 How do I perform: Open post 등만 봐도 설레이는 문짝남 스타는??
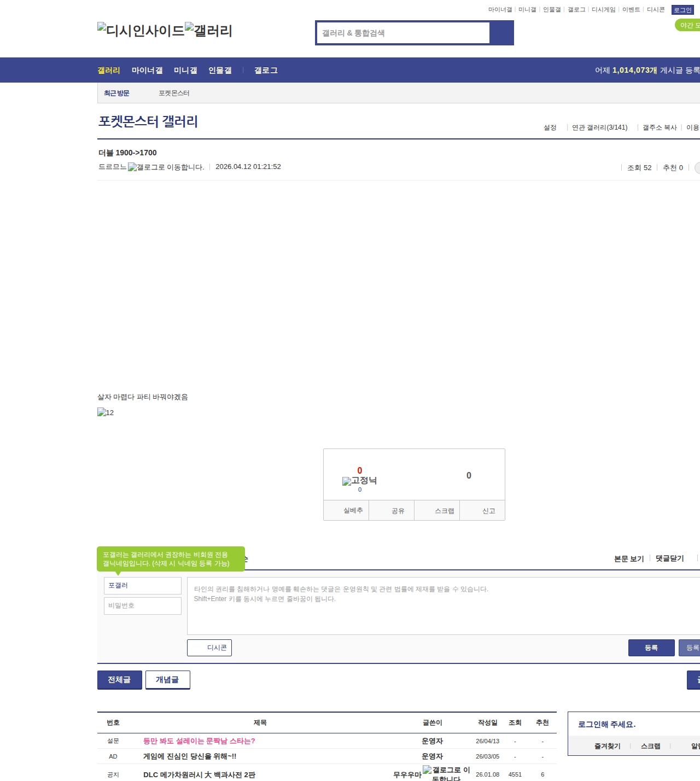click(199, 741)
